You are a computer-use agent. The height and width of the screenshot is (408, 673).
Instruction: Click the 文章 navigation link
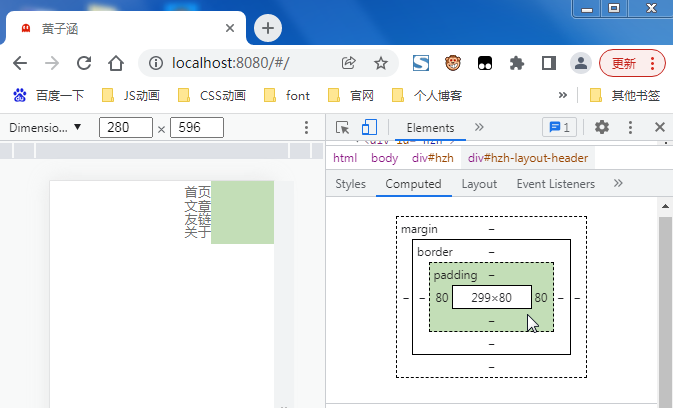tap(197, 206)
